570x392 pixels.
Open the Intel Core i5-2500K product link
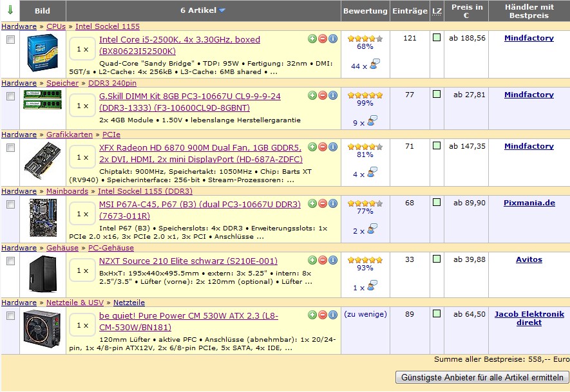point(180,45)
